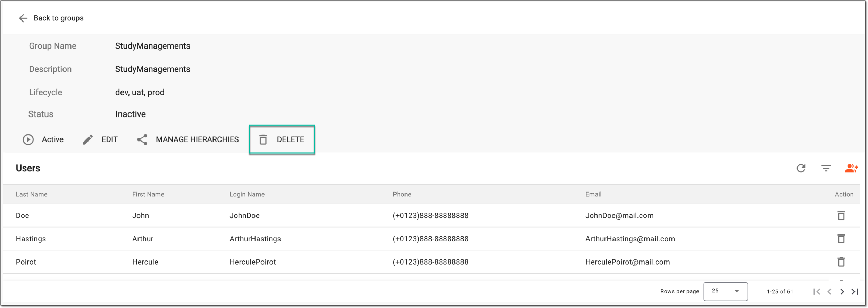Viewport: 868px width, 308px height.
Task: Click first name John
Action: point(141,215)
